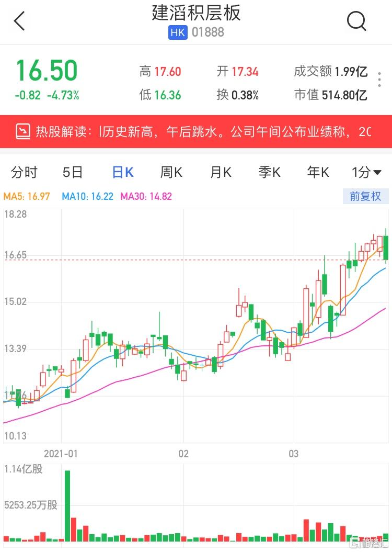Viewport: 392px width, 552px height.
Task: Toggle the MA30 moving average label
Action: 146,197
